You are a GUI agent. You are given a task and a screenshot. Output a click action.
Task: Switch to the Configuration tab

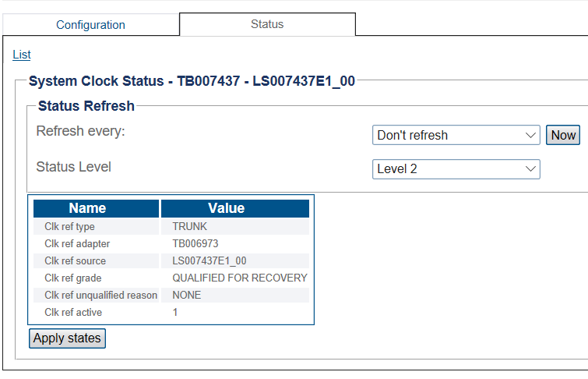click(x=91, y=25)
